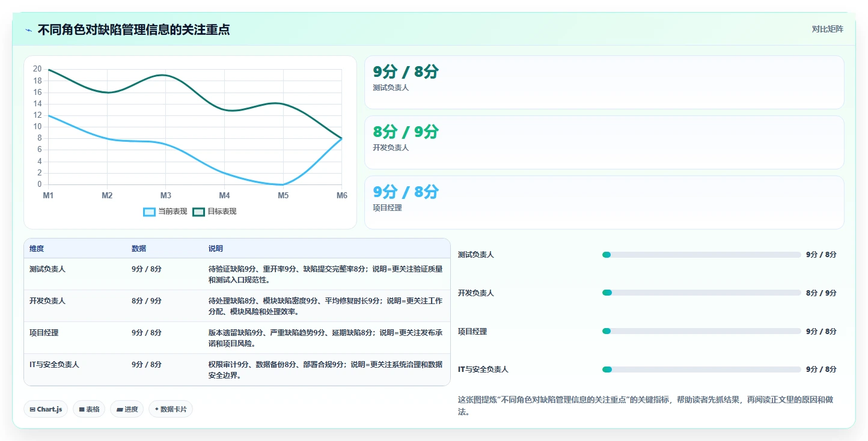The width and height of the screenshot is (868, 441).
Task: Click the 数据卡片 tag chip
Action: click(171, 409)
